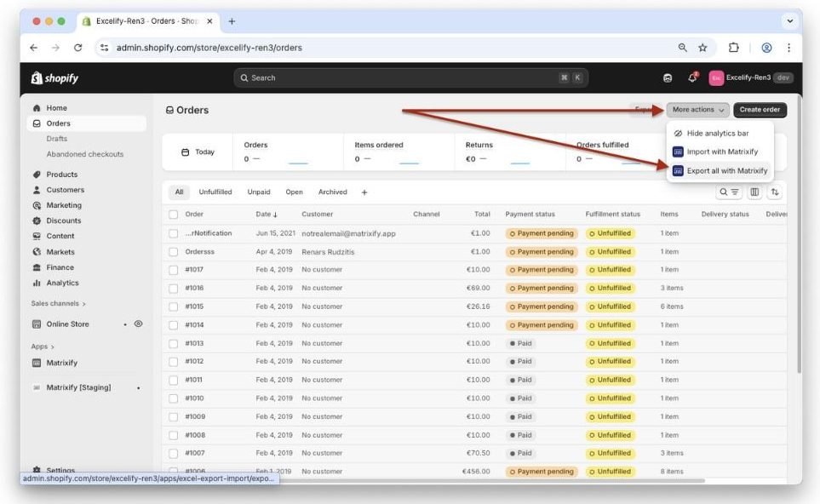Open Settings in sidebar
The width and height of the screenshot is (820, 504).
60,469
